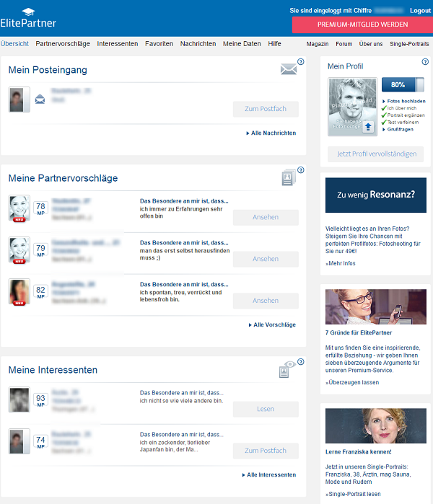Click the opened-envelope message icon in inbox row

(40, 100)
